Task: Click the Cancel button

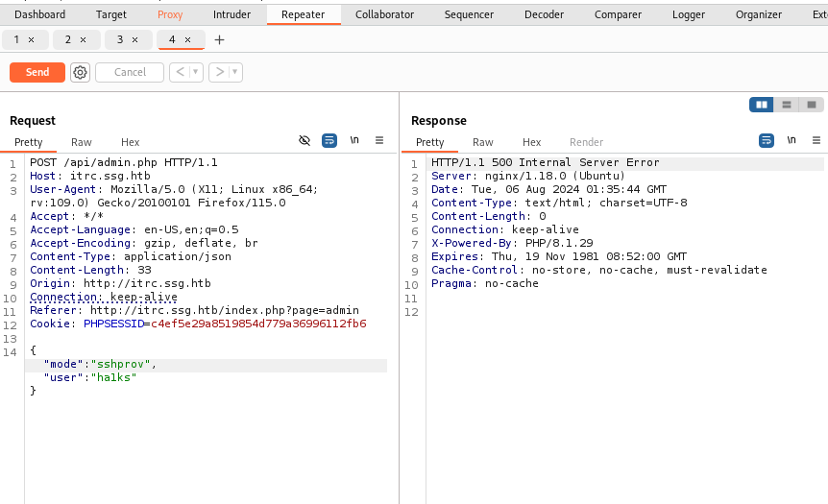Action: (x=130, y=72)
